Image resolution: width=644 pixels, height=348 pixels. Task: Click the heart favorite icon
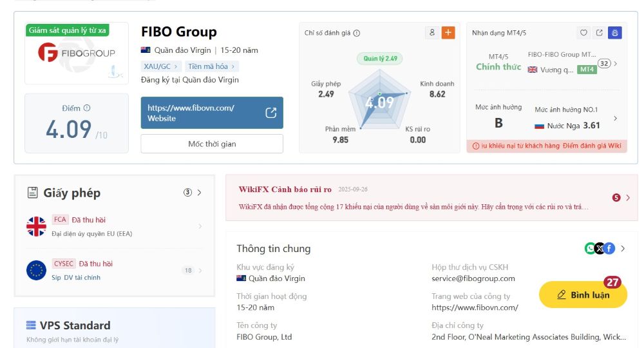pos(584,33)
